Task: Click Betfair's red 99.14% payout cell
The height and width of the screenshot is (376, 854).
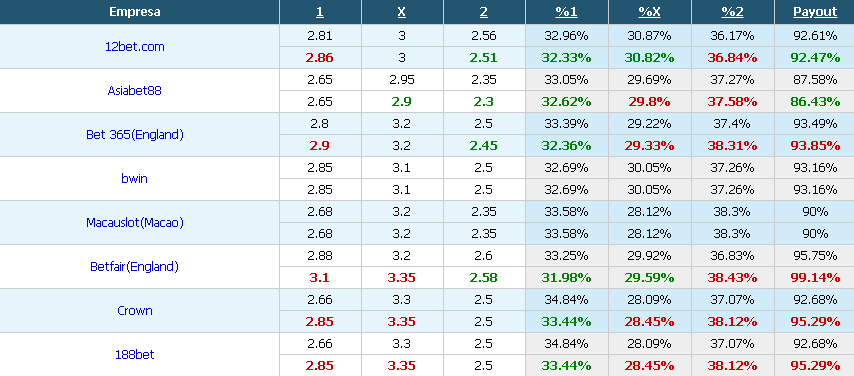Action: [x=815, y=277]
